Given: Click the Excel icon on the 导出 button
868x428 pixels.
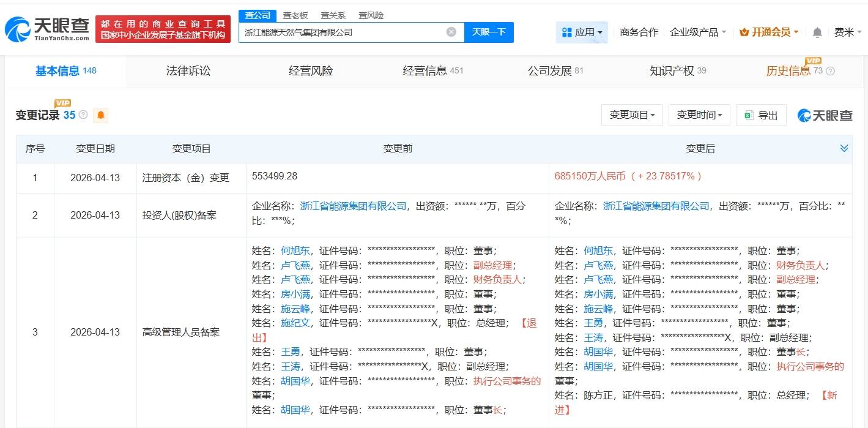Looking at the screenshot, I should click(747, 115).
